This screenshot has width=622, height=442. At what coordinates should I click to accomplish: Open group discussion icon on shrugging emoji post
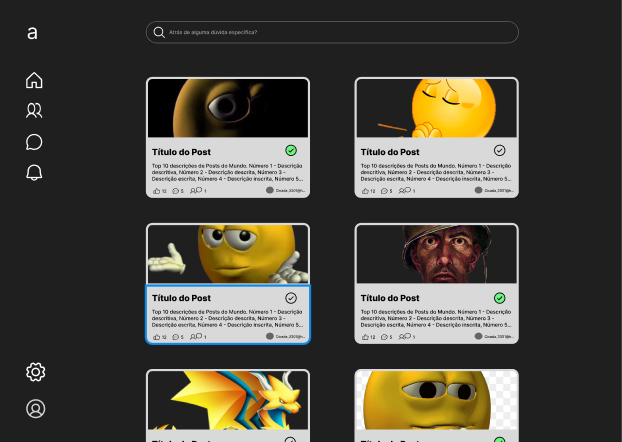click(x=196, y=336)
